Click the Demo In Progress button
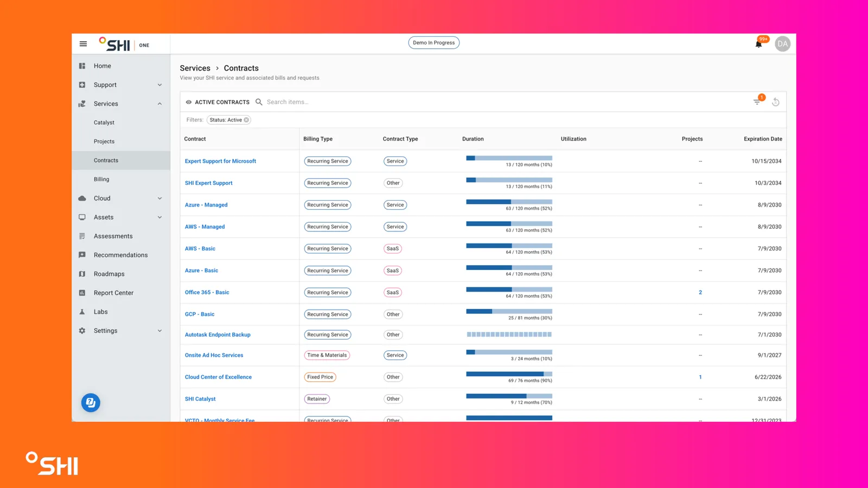 434,43
